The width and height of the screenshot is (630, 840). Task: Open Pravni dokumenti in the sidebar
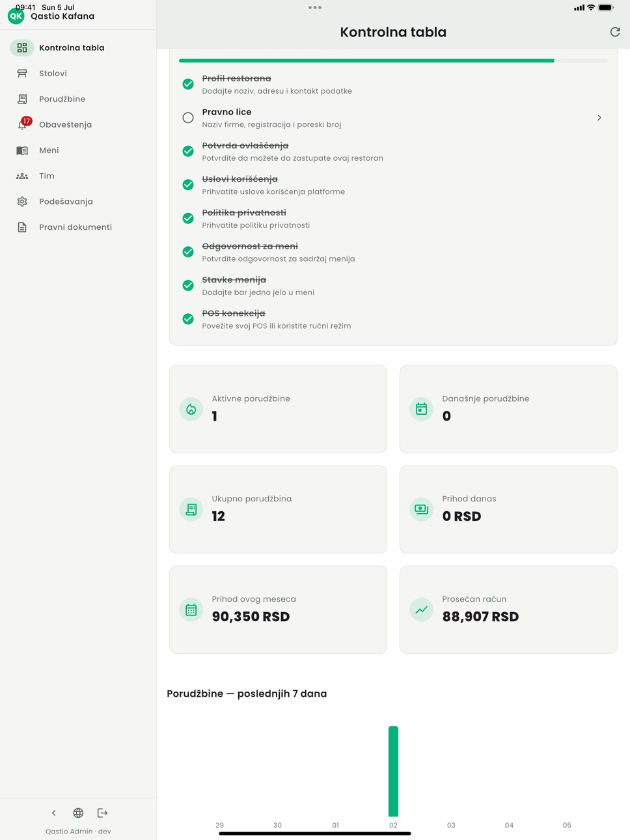coord(78,227)
